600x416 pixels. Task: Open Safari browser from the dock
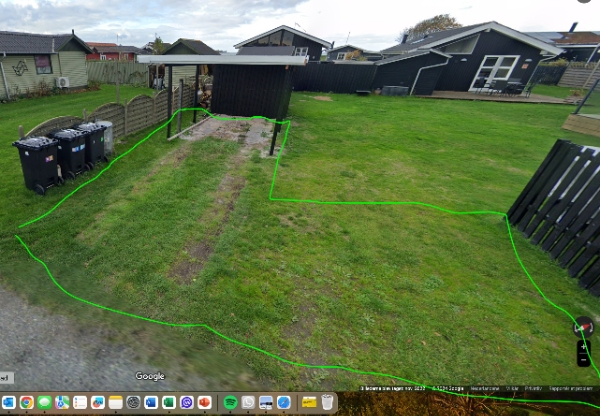[x=284, y=402]
